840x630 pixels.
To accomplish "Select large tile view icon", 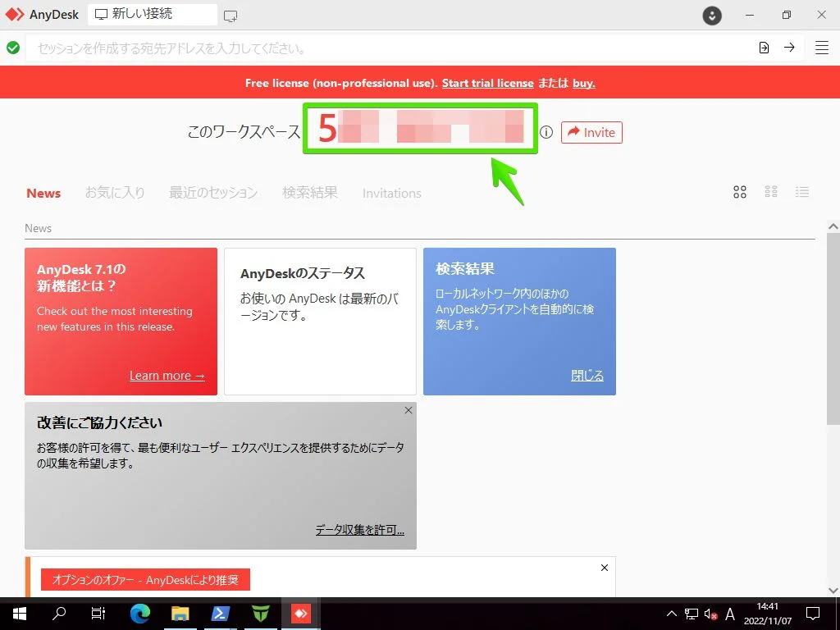I will click(x=740, y=192).
